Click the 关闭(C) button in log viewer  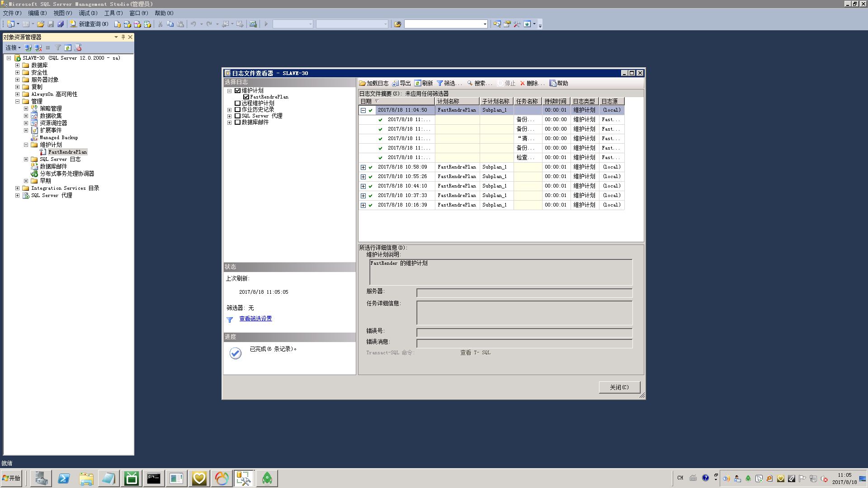point(619,387)
